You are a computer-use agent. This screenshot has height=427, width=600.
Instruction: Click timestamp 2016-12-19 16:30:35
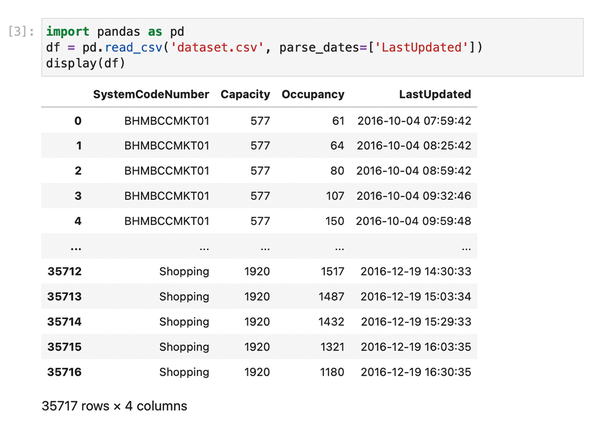pos(413,373)
